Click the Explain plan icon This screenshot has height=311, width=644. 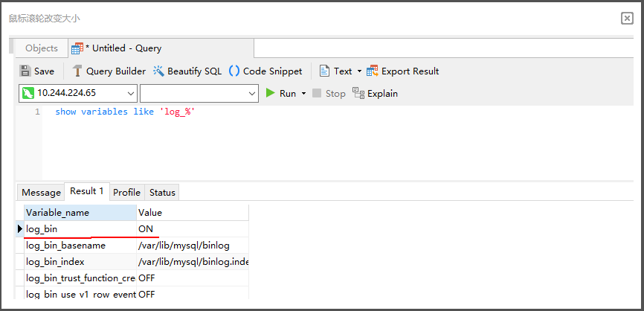pos(358,94)
